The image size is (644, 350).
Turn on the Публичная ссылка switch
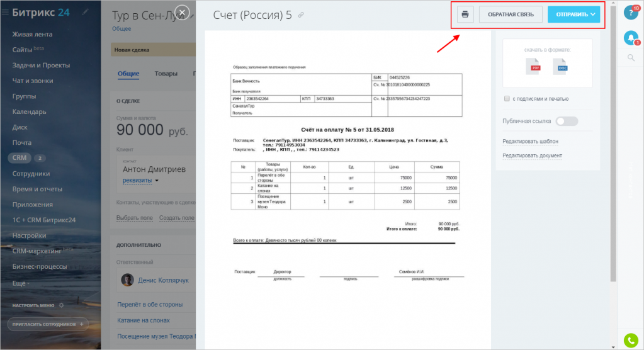click(567, 121)
